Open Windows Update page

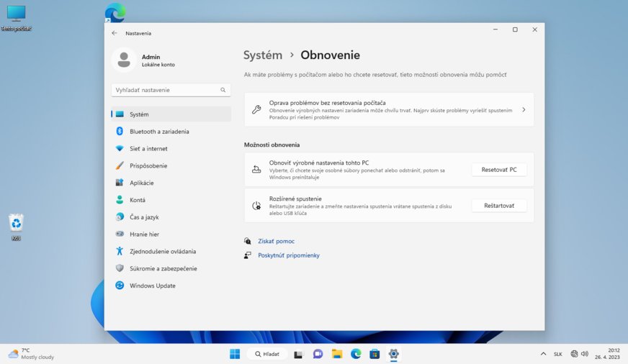tap(152, 286)
